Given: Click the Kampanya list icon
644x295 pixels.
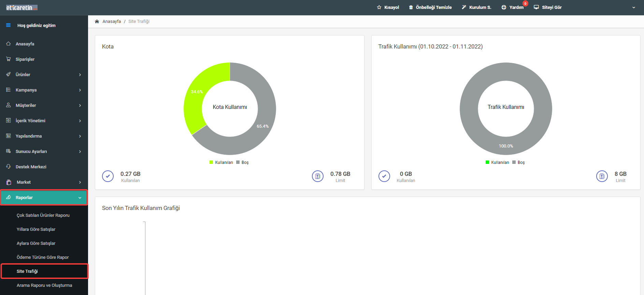Looking at the screenshot, I should (x=9, y=90).
